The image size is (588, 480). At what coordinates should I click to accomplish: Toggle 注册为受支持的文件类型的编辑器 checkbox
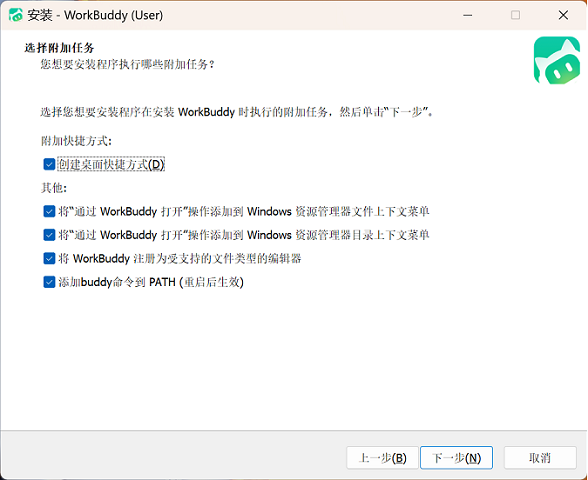49,259
